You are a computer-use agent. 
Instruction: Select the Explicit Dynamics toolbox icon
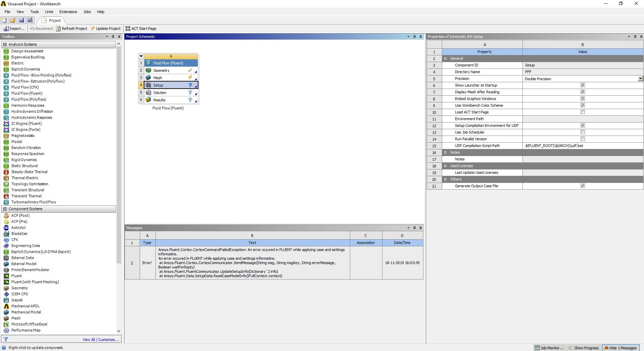[6, 69]
